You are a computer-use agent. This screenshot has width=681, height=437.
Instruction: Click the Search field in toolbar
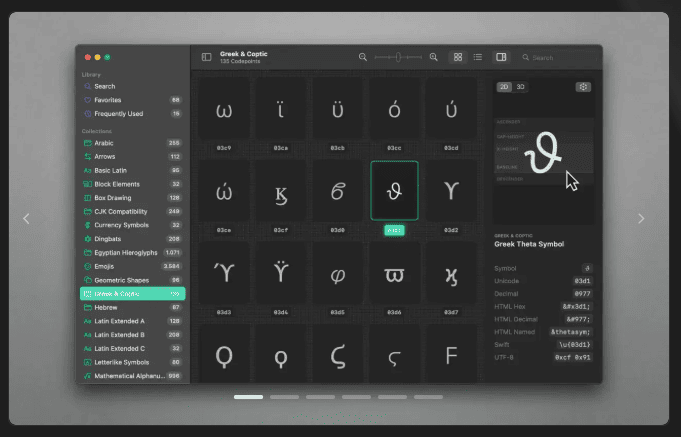point(558,57)
